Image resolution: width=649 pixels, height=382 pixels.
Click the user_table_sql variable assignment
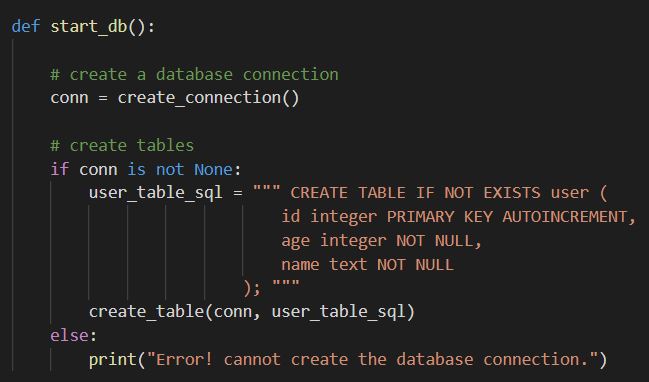tap(156, 193)
